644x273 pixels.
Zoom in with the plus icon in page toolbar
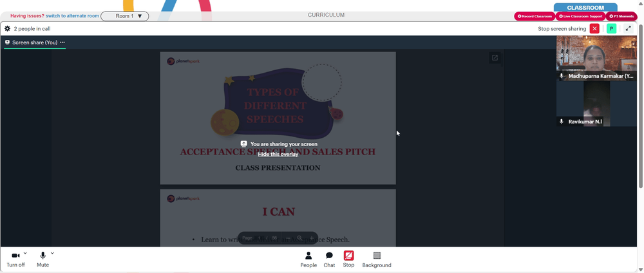click(x=312, y=238)
